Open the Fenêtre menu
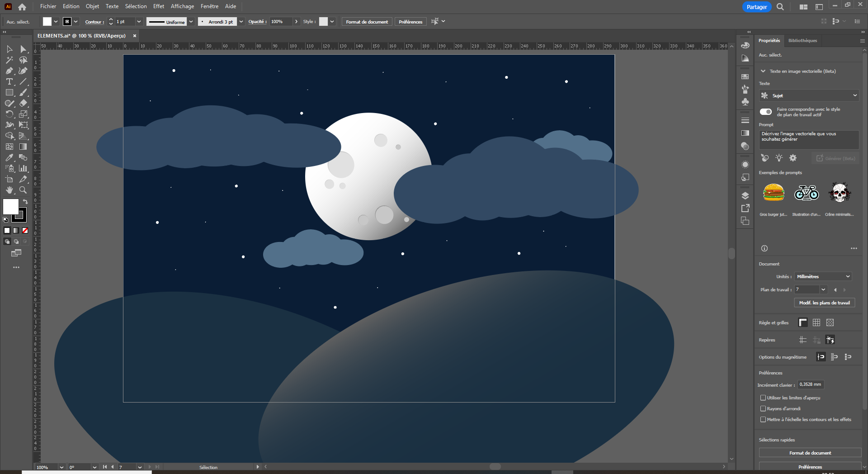868x474 pixels. point(209,6)
